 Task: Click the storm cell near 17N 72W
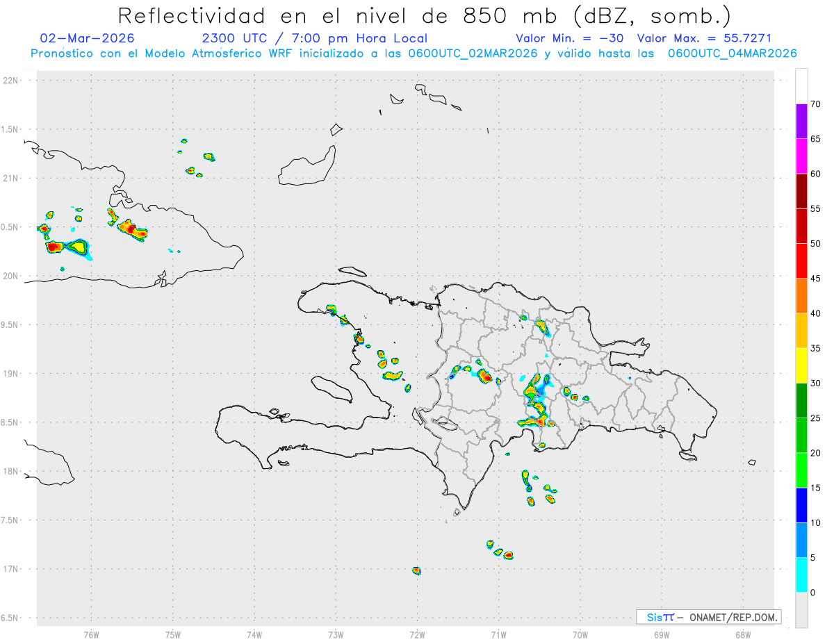(416, 570)
